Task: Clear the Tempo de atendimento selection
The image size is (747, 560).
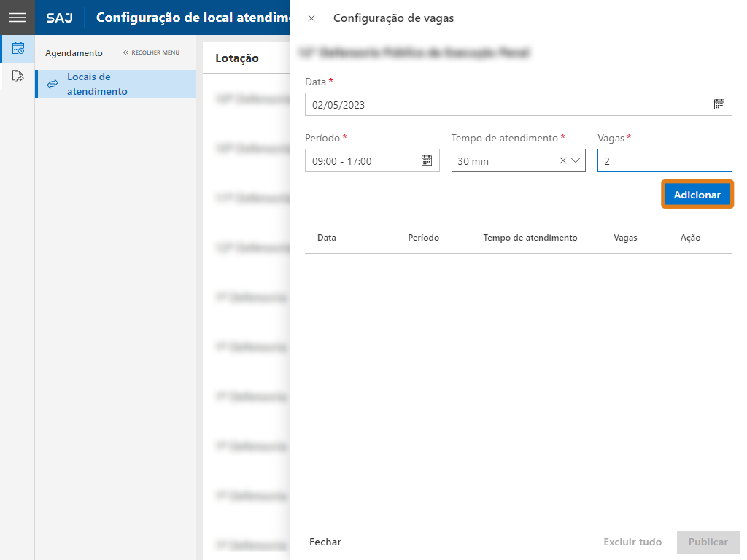Action: 562,160
